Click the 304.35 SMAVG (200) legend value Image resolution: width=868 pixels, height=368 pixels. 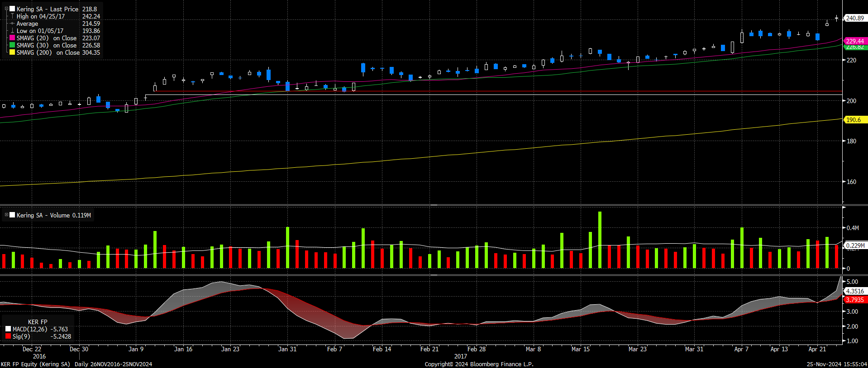point(91,52)
